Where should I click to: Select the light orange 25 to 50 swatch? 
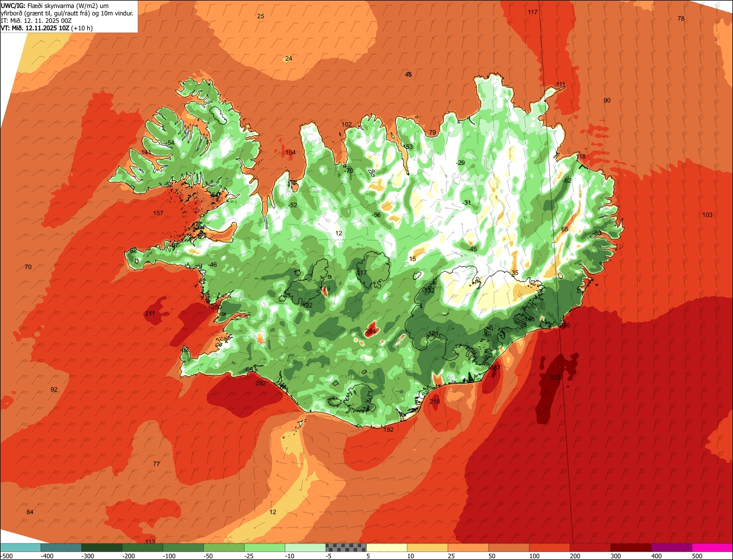tap(467, 547)
